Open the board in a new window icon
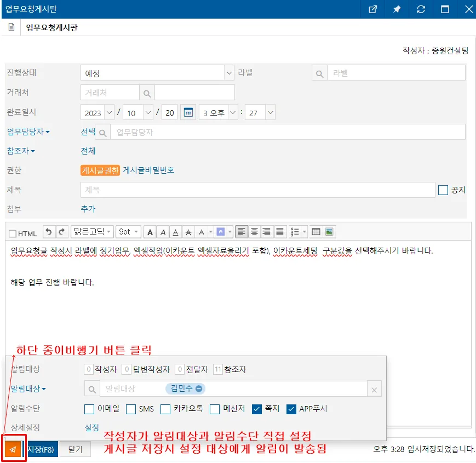This screenshot has width=476, height=463. (372, 9)
